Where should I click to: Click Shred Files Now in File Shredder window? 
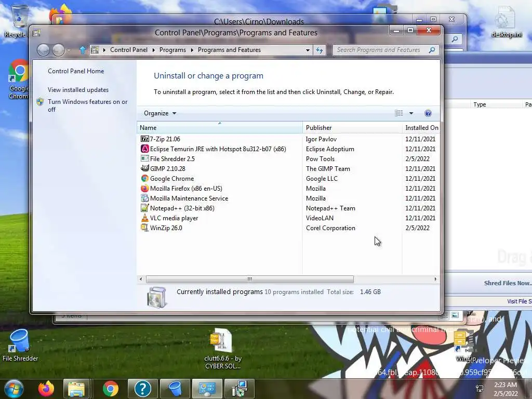tap(508, 283)
